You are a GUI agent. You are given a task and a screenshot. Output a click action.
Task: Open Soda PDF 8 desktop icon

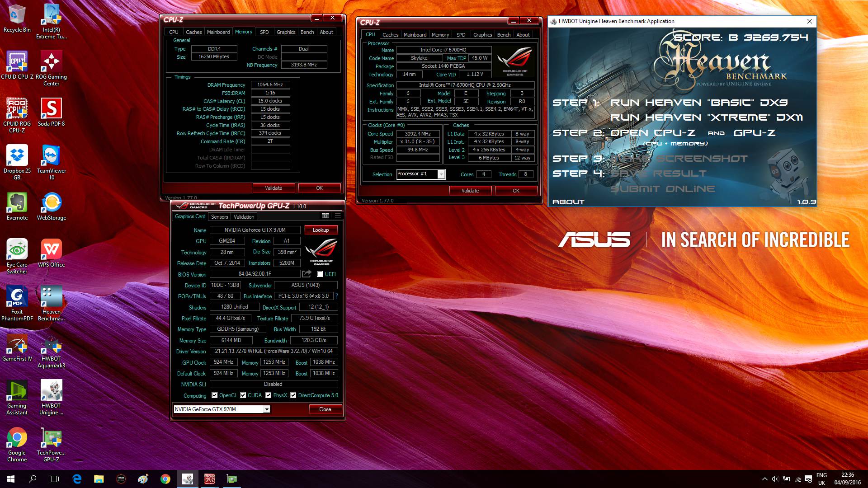pyautogui.click(x=51, y=112)
